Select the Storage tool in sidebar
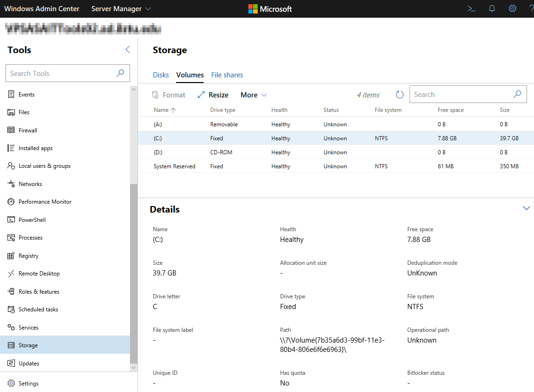Screen dimensions: 534x392 coord(65,345)
